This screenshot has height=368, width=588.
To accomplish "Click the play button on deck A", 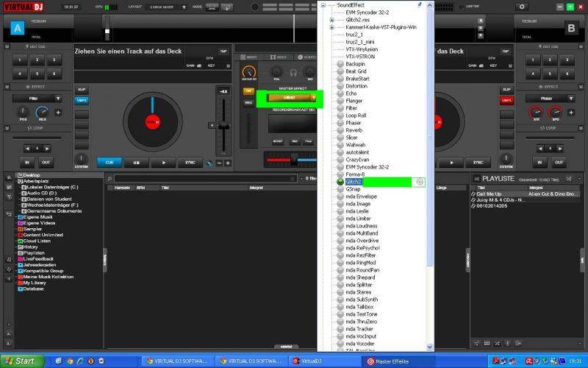I will click(163, 163).
